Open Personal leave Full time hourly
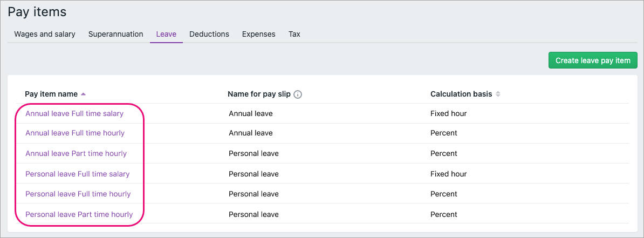 pyautogui.click(x=78, y=194)
